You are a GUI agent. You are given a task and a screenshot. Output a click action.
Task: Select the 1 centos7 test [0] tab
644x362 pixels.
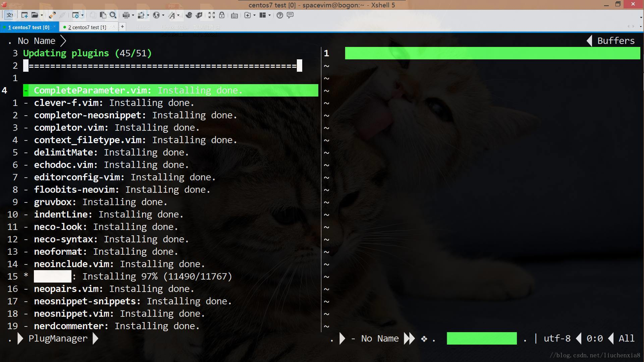coord(29,27)
